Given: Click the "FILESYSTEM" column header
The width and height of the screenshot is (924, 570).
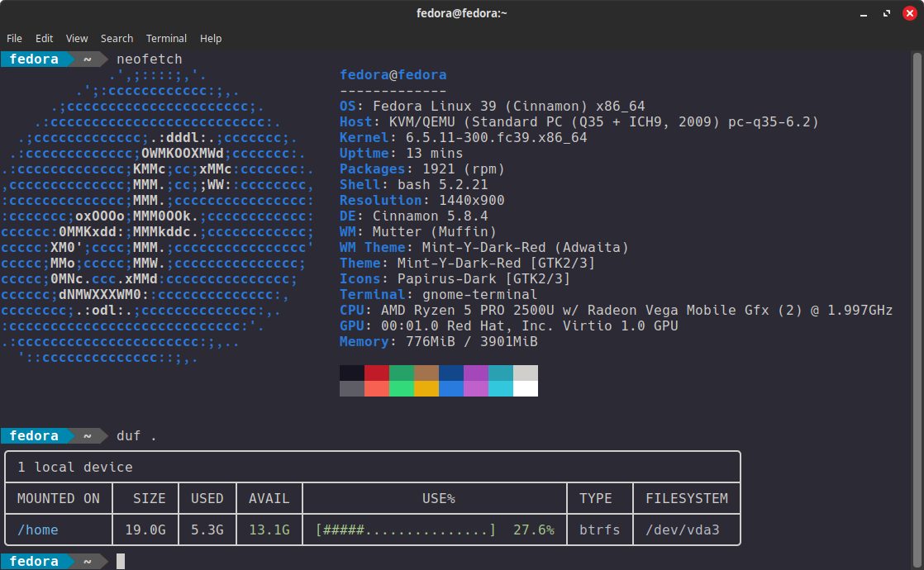Looking at the screenshot, I should [687, 499].
